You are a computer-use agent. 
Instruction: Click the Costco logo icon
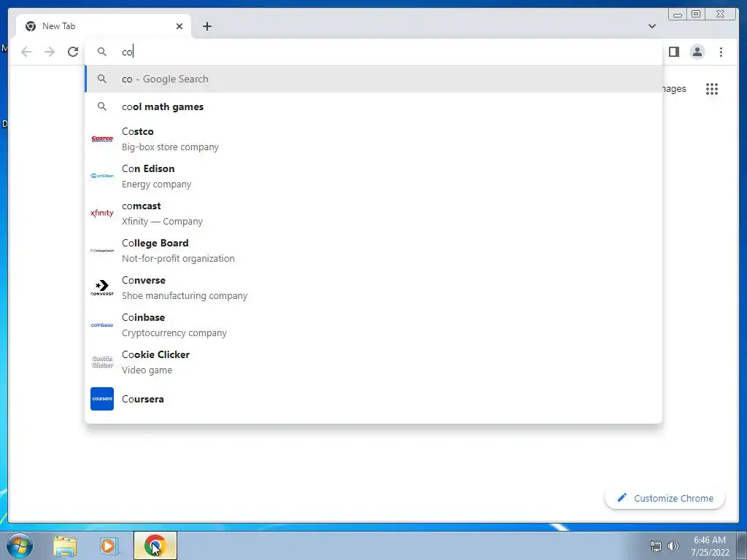(102, 139)
